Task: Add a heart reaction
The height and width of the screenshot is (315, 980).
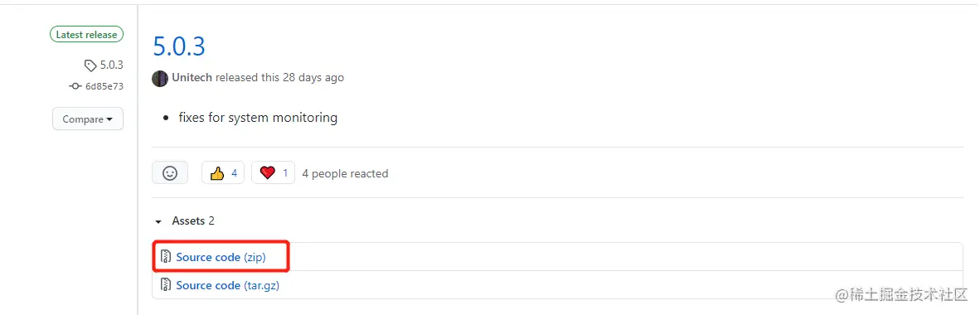Action: [273, 173]
